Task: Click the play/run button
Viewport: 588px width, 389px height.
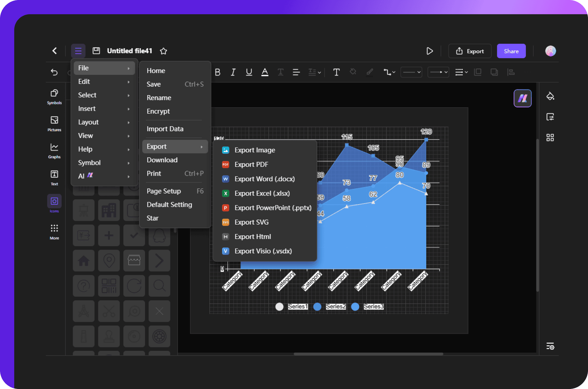Action: click(x=430, y=50)
